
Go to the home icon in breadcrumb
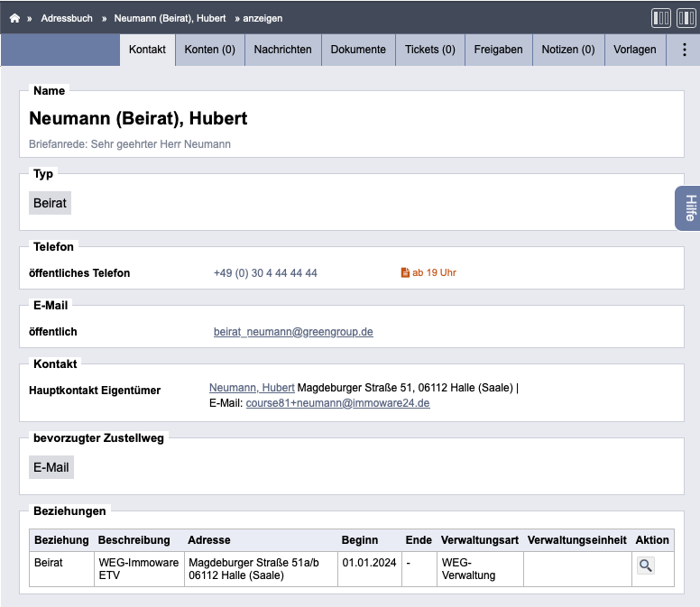point(14,18)
